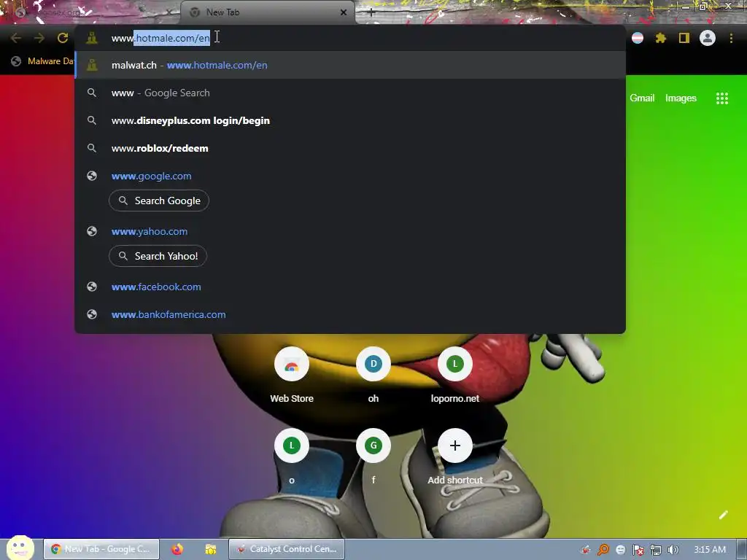Open the Action Center flag tray icon

[x=638, y=550]
